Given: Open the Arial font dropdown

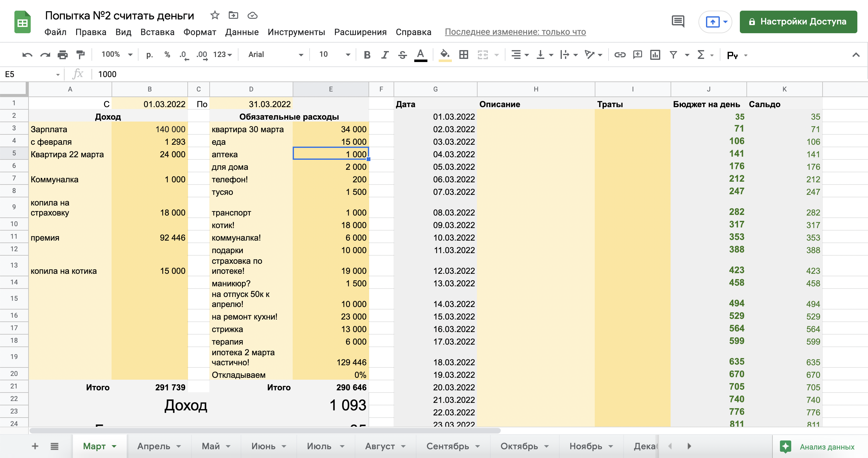Looking at the screenshot, I should point(275,55).
